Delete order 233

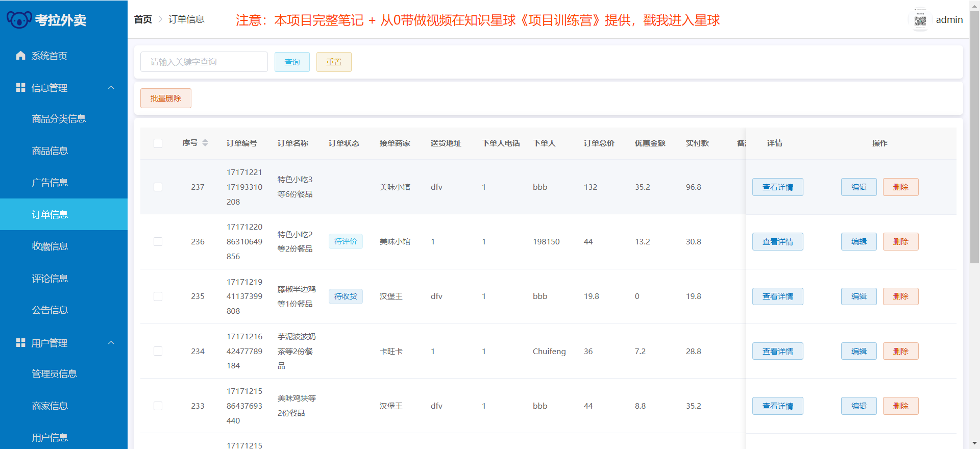(900, 406)
